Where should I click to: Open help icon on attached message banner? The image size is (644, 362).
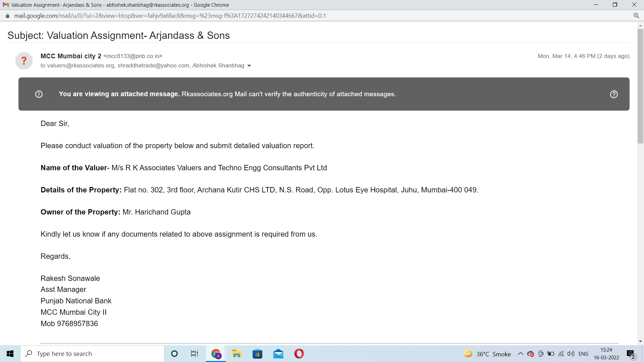pos(614,94)
